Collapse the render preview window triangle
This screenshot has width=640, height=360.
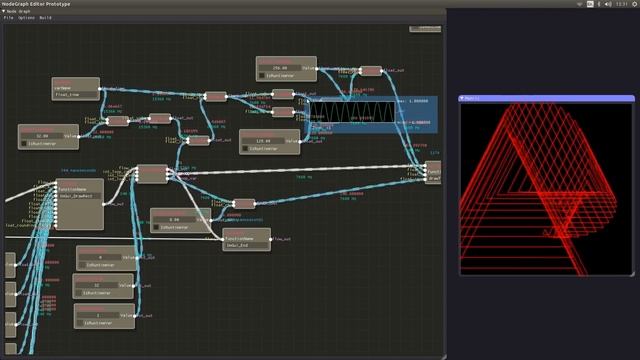pos(462,98)
